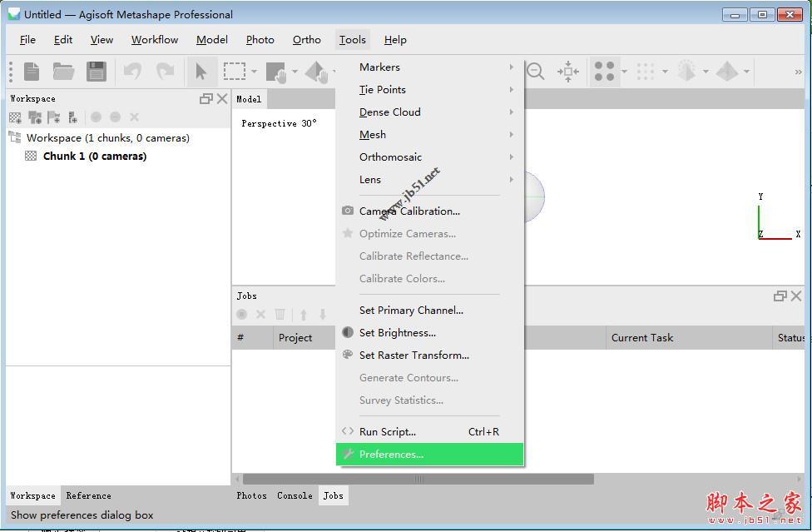Viewport: 812px width, 532px height.
Task: Expand the Markers submenu
Action: coord(430,67)
